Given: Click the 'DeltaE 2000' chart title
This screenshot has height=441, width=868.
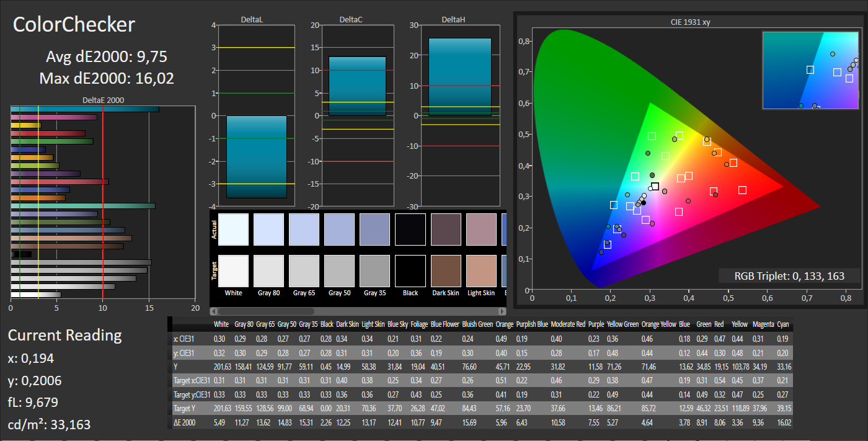Looking at the screenshot, I should [103, 100].
